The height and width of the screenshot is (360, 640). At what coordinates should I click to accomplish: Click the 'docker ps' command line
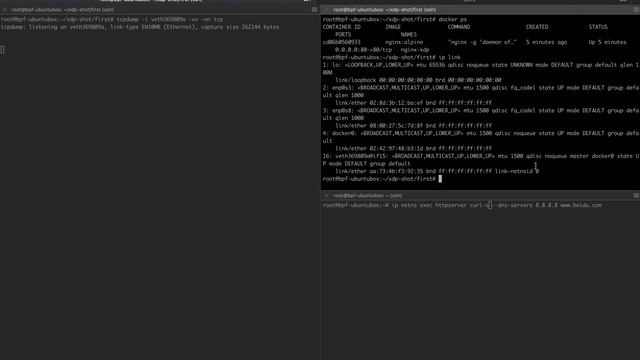(x=395, y=20)
